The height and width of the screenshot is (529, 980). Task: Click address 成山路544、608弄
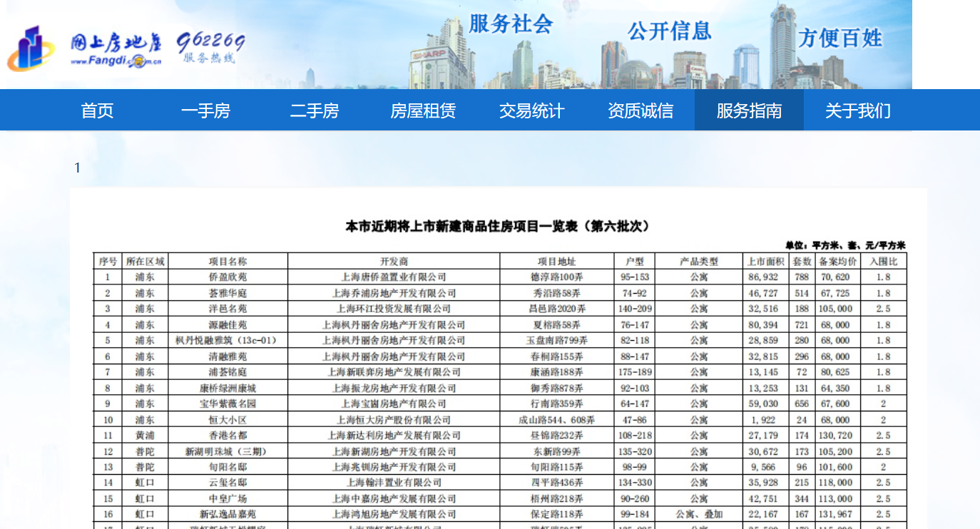556,420
